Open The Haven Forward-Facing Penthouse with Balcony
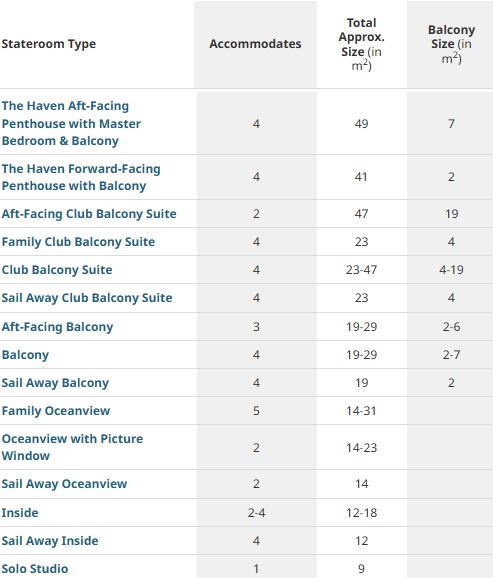Image resolution: width=493 pixels, height=578 pixels. pos(81,177)
